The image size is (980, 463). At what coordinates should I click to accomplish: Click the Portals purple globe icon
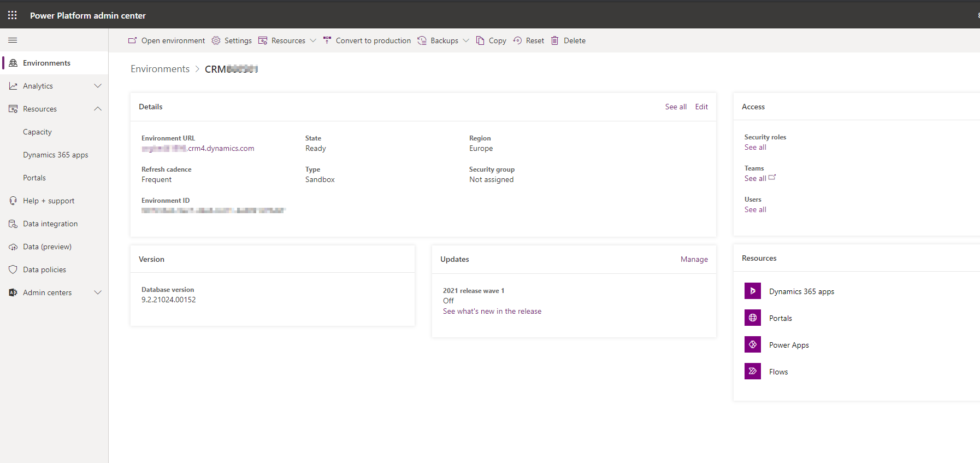753,318
